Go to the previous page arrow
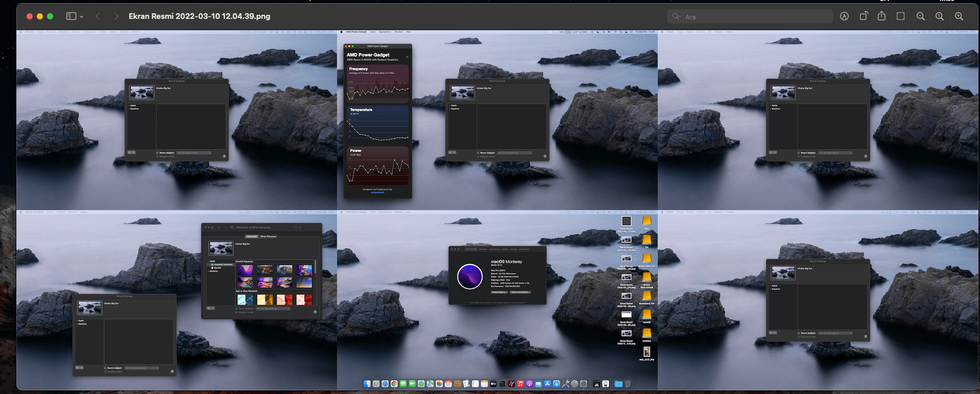This screenshot has height=394, width=980. [98, 16]
